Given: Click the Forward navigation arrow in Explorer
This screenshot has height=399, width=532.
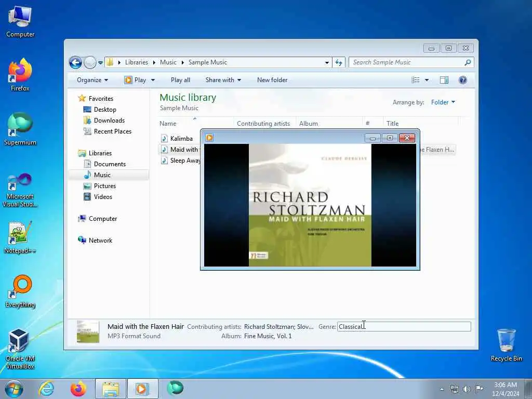Looking at the screenshot, I should 90,62.
